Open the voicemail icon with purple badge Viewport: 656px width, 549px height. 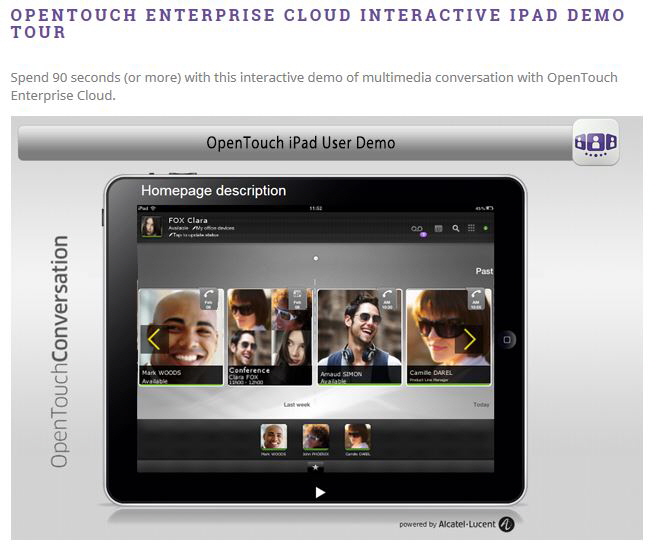(x=418, y=229)
